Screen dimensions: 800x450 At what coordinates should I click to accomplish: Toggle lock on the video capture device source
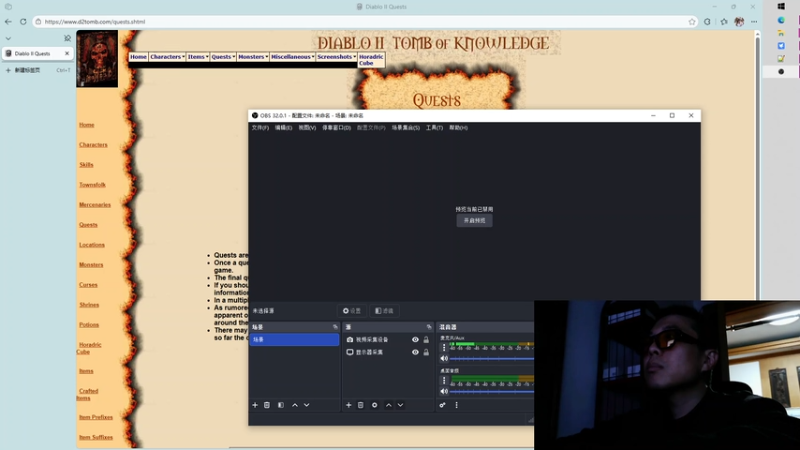(426, 339)
